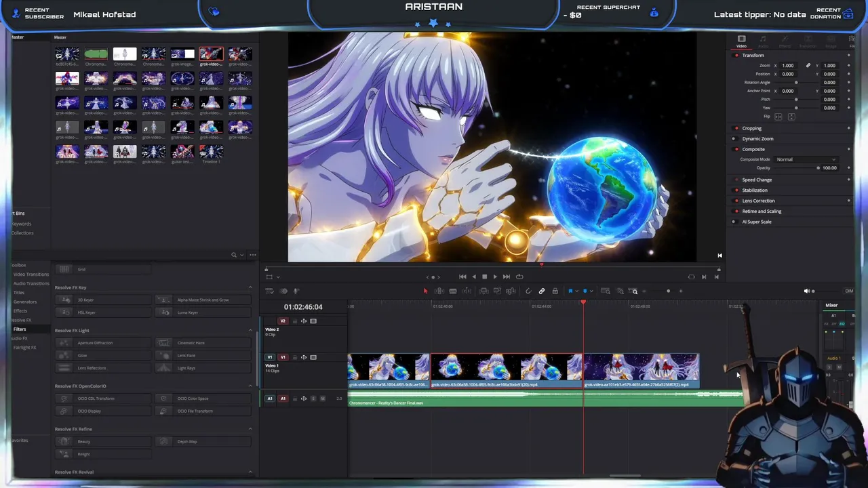This screenshot has width=868, height=488.
Task: Click the Detail Zoom icon
Action: (x=620, y=291)
